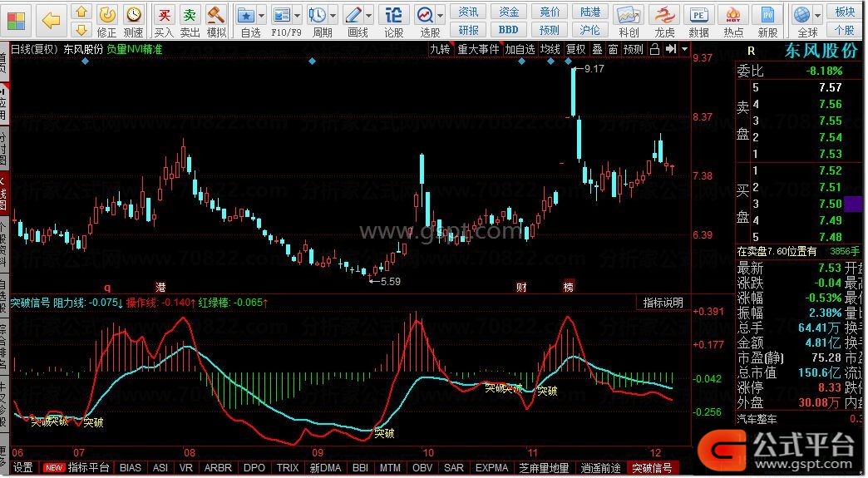
Task: Click the four-color home grid icon
Action: point(16,21)
